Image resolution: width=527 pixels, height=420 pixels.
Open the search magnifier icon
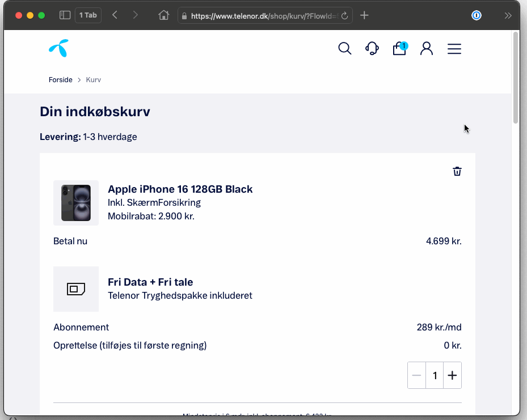point(344,49)
